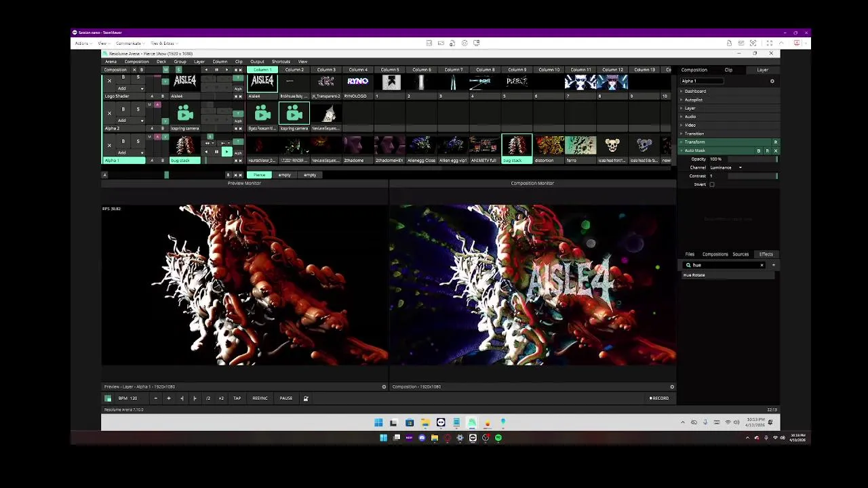868x488 pixels.
Task: Clear the Alpha 1 layer with X
Action: pyautogui.click(x=109, y=146)
